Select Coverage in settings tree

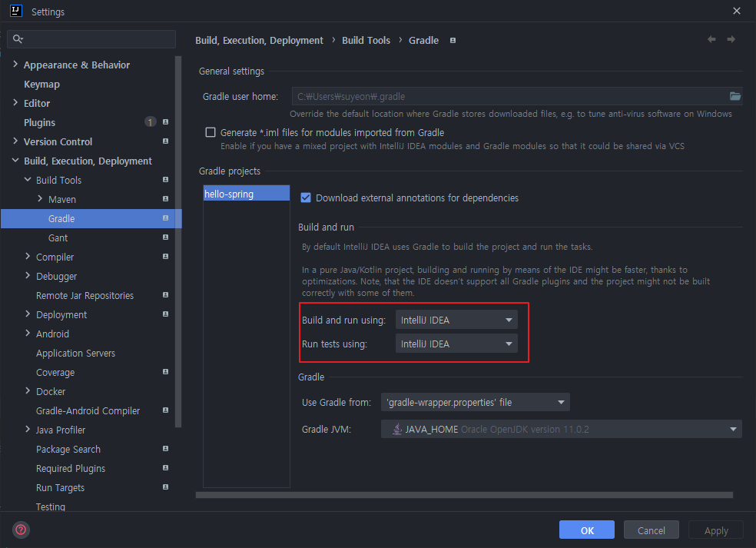coord(55,373)
